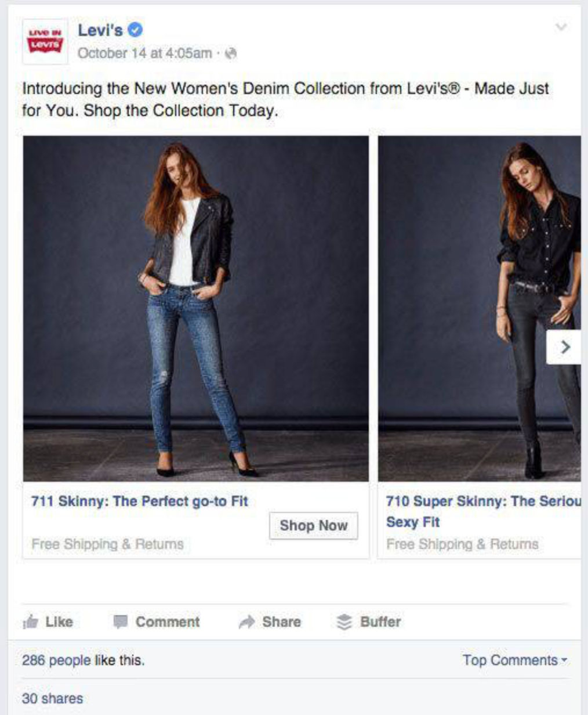
Task: Click the Comment speech bubble icon
Action: (x=120, y=622)
